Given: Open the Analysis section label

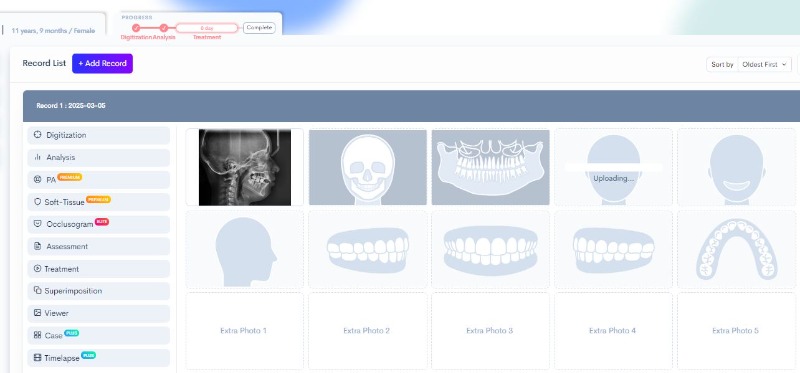Looking at the screenshot, I should coord(61,158).
